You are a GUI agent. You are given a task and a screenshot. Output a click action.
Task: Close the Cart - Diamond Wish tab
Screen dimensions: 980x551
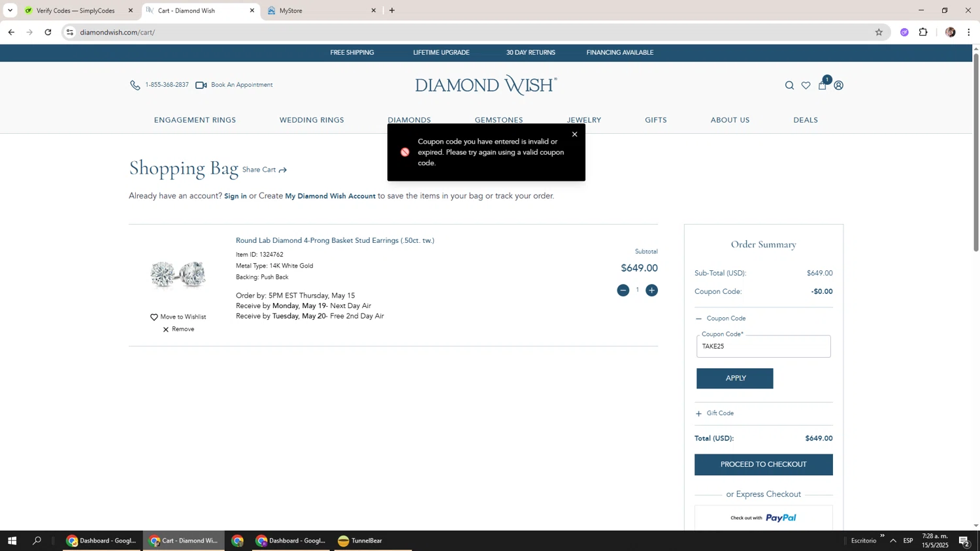tap(252, 10)
